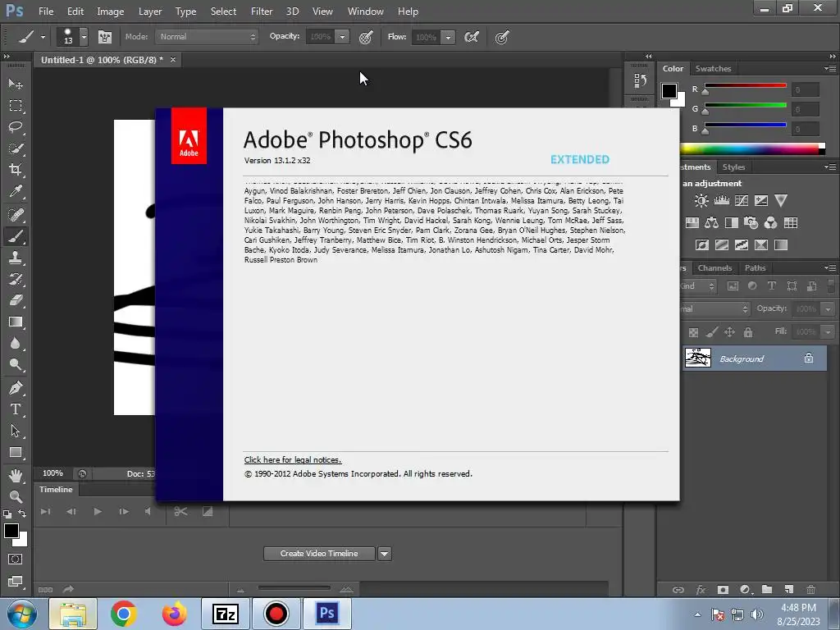Select the Gradient tool
Screen dimensions: 840x630
(x=15, y=322)
